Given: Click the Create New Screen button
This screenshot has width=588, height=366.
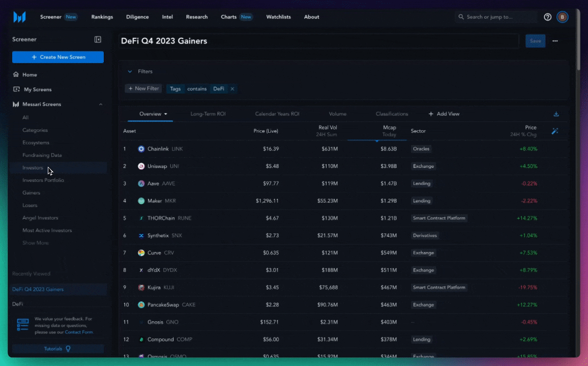Looking at the screenshot, I should 58,57.
